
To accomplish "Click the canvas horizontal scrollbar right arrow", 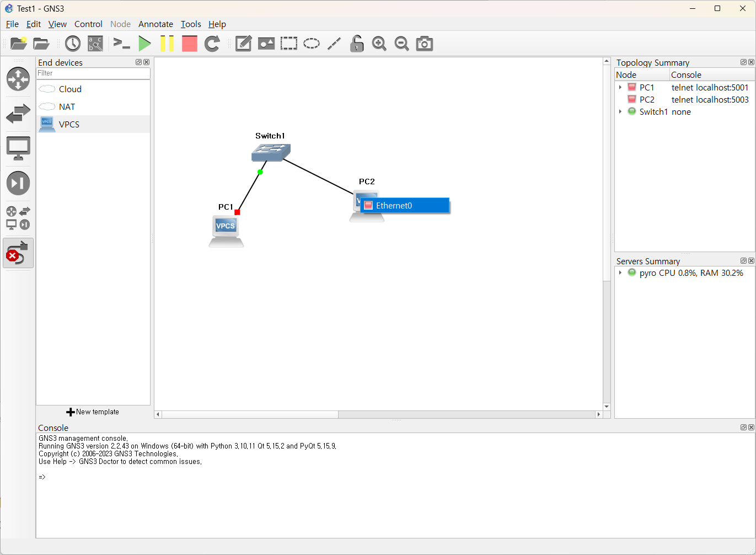I will click(x=599, y=414).
